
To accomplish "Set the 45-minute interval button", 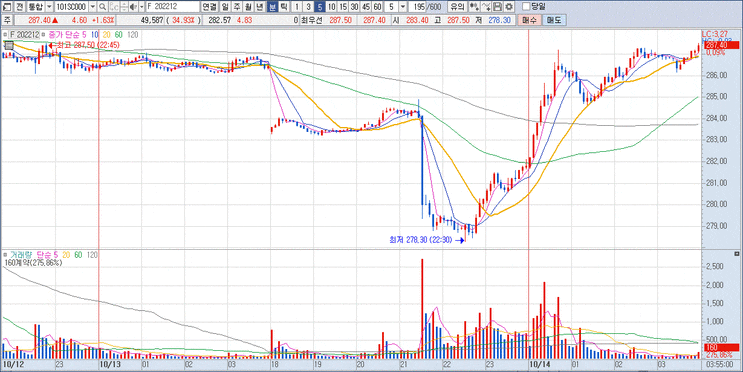I will coord(366,7).
